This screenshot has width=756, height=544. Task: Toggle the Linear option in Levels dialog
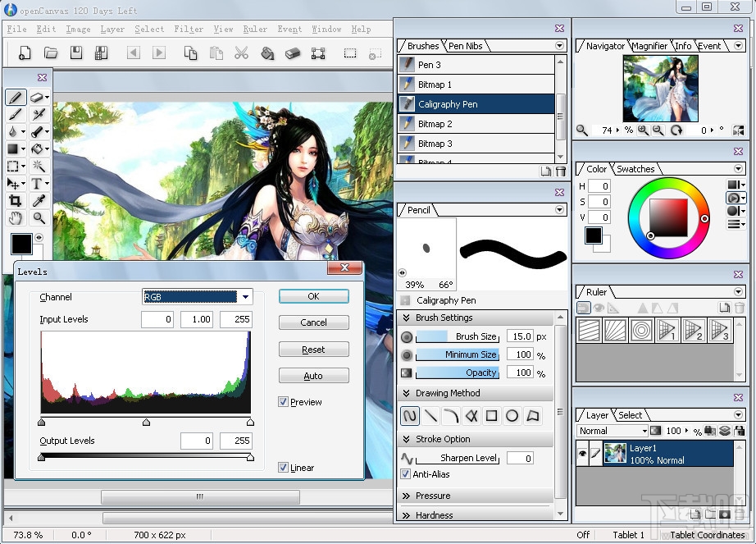point(284,468)
